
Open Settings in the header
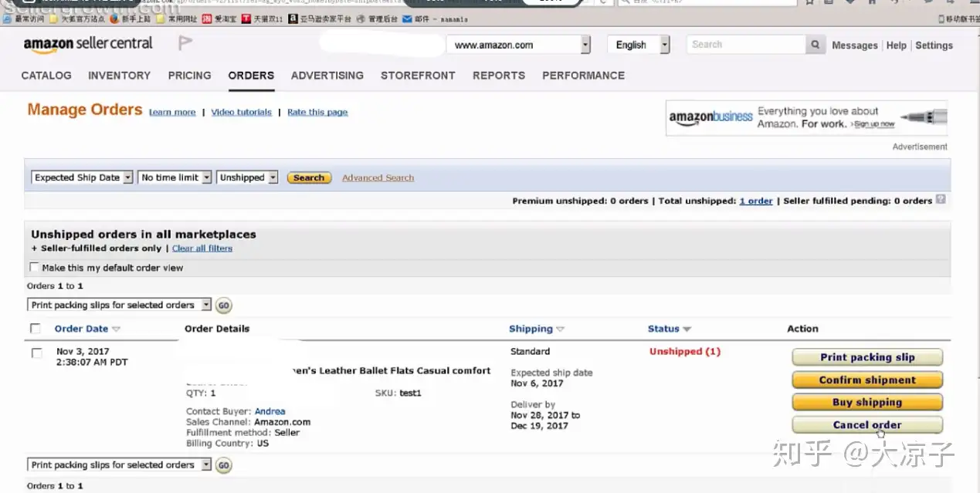[x=934, y=46]
